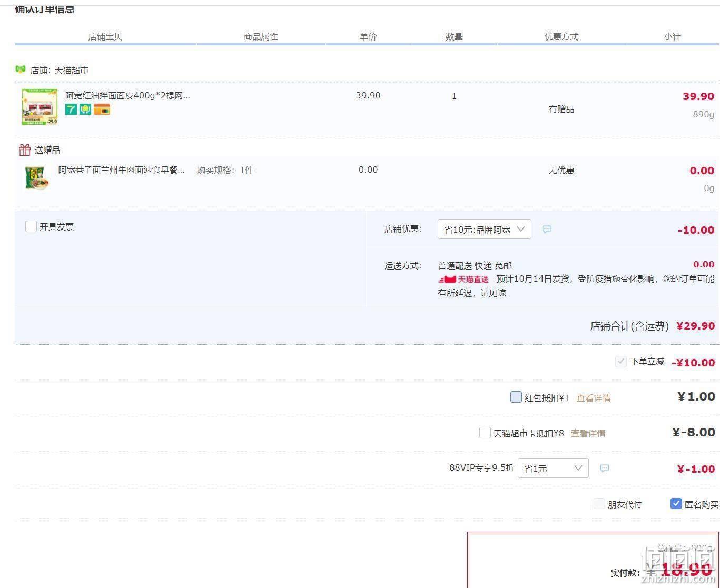
Task: Click the 890g weight text
Action: [x=704, y=114]
